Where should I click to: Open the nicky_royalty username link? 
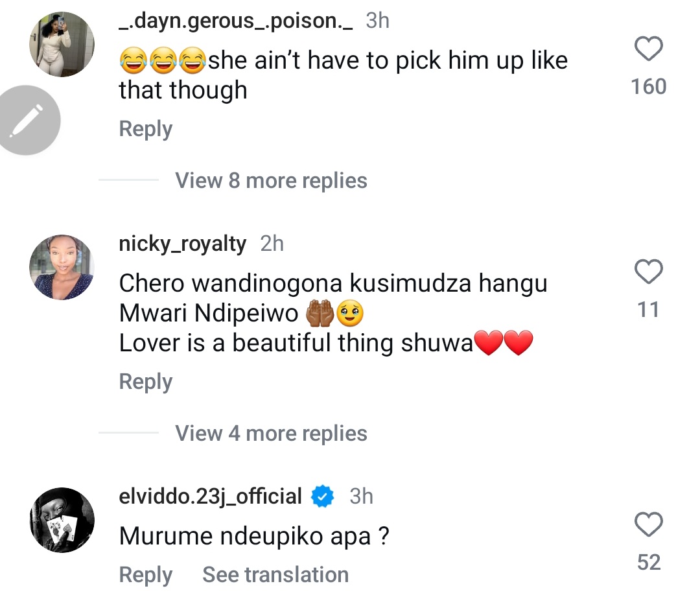coord(183,244)
